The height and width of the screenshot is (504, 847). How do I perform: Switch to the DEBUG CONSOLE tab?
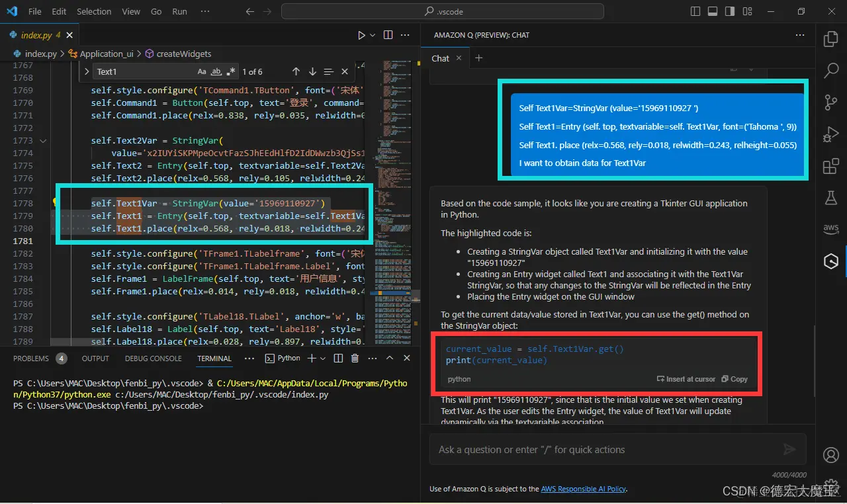click(153, 358)
